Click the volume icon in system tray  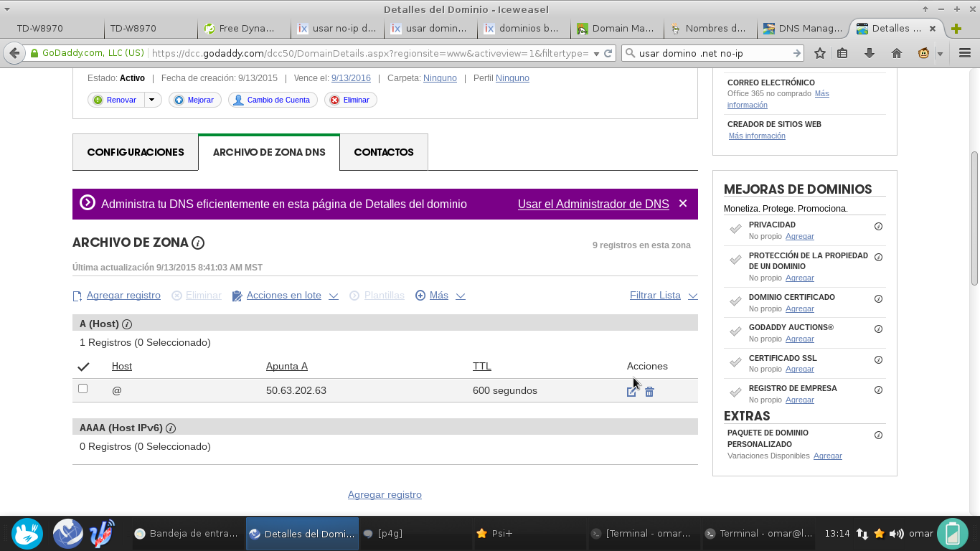pyautogui.click(x=896, y=533)
